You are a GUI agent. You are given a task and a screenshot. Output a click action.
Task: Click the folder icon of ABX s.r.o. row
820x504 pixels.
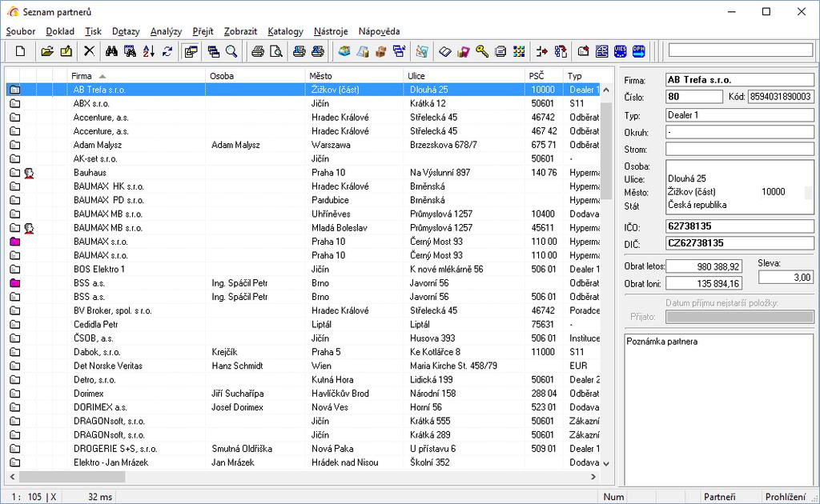point(14,103)
